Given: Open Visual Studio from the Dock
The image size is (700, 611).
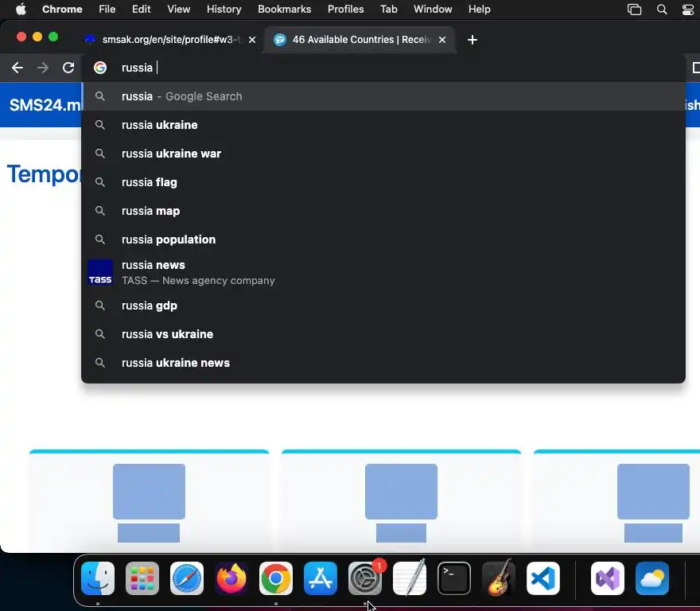Looking at the screenshot, I should pyautogui.click(x=608, y=578).
